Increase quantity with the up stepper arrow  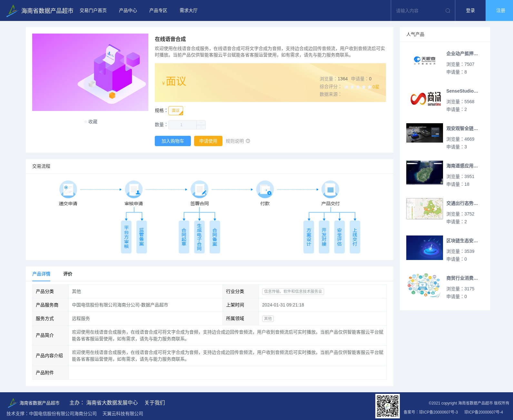tap(201, 123)
